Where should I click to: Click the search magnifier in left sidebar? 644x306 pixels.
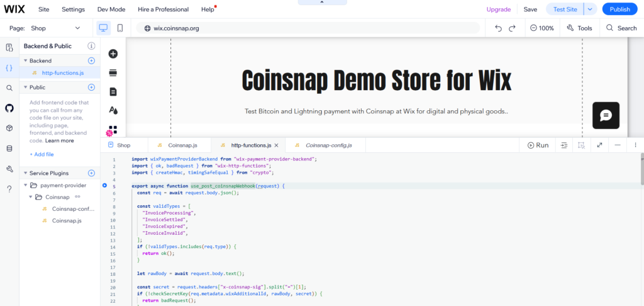pos(9,88)
